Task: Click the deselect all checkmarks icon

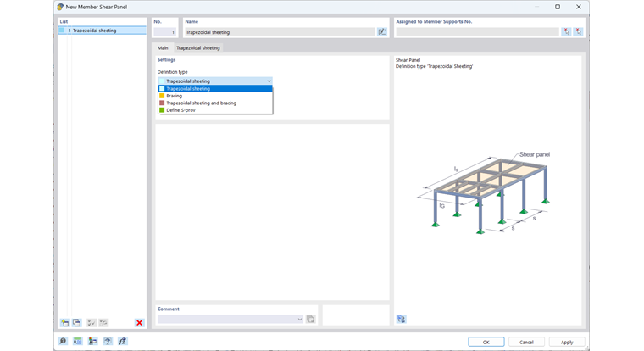Action: pyautogui.click(x=103, y=323)
